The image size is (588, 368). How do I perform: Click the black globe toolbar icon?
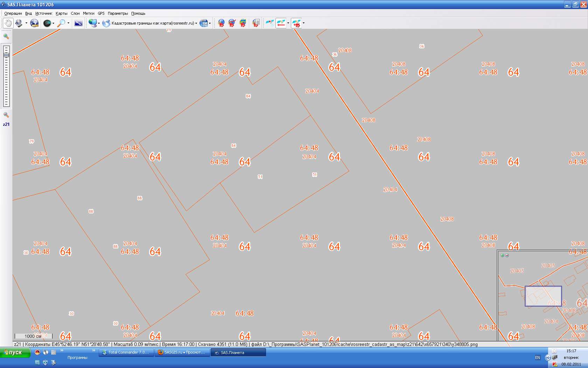(x=47, y=23)
